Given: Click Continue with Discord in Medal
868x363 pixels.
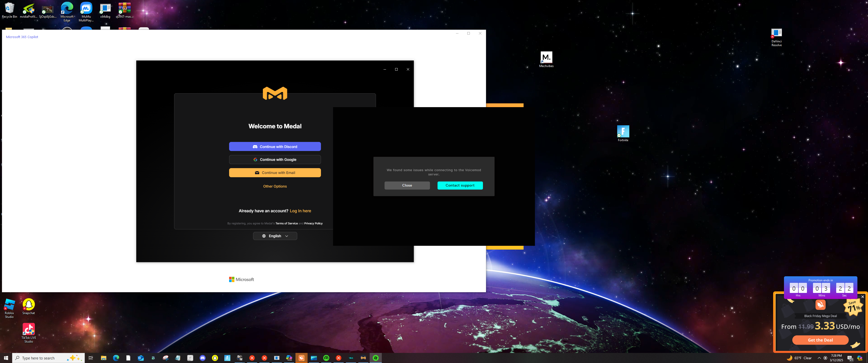Looking at the screenshot, I should point(275,146).
